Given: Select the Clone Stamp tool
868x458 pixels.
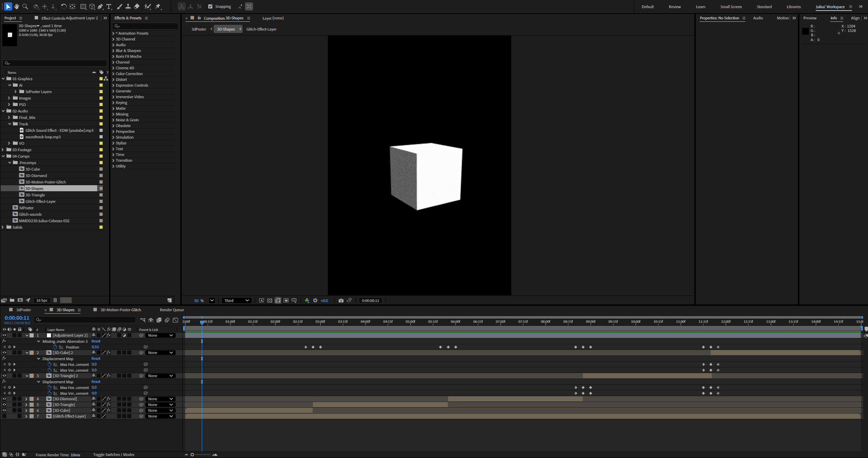Looking at the screenshot, I should 128,6.
